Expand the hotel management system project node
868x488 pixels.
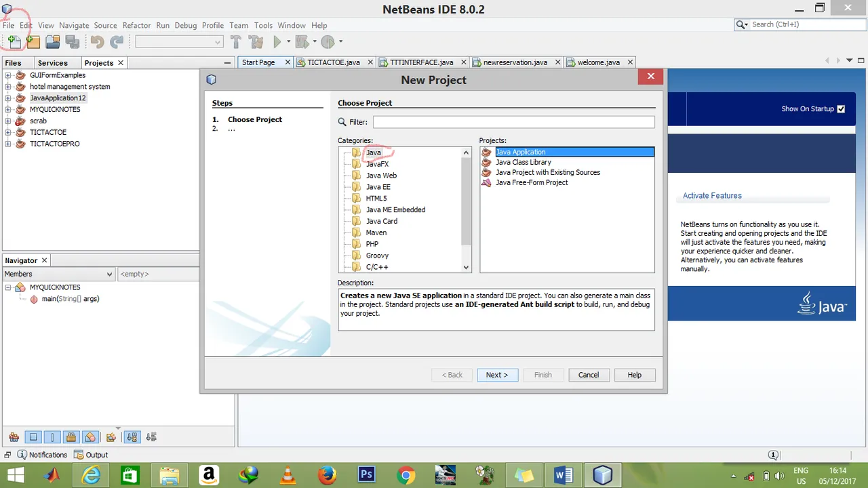[7, 87]
